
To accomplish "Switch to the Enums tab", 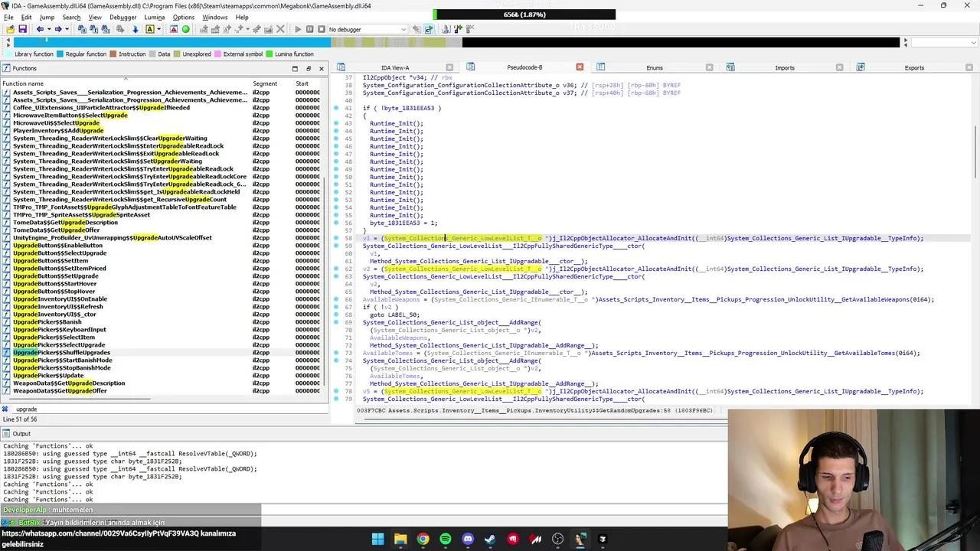I will (655, 67).
